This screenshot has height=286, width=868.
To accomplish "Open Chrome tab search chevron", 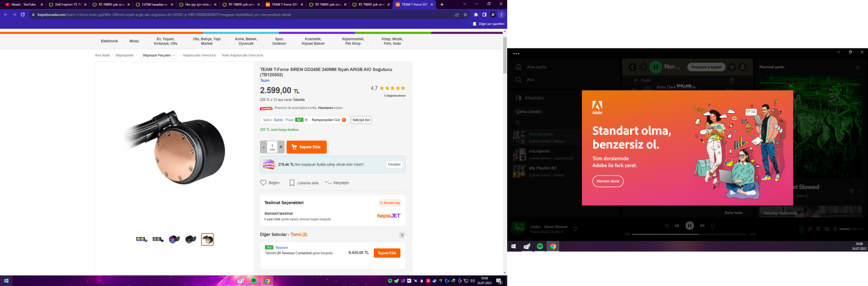I will pos(464,4).
